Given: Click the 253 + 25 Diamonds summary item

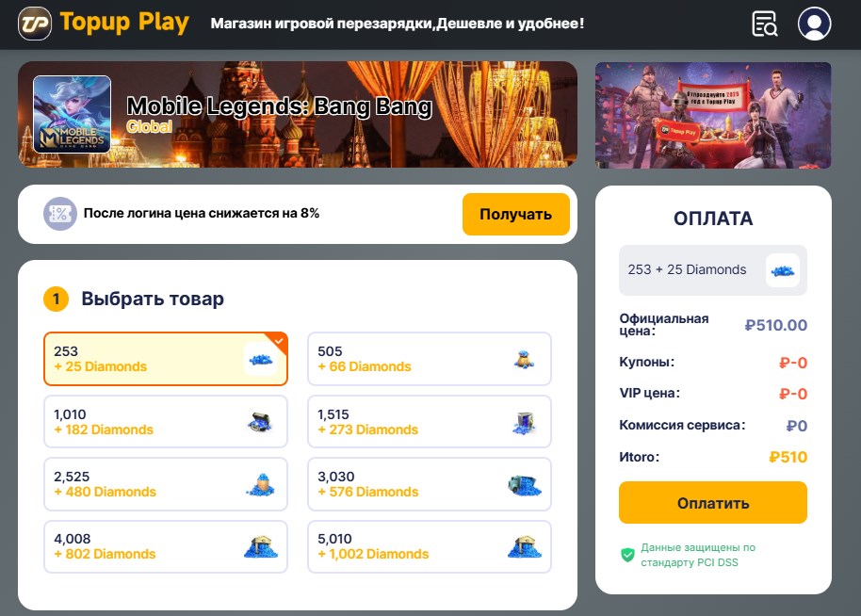Looking at the screenshot, I should (713, 270).
